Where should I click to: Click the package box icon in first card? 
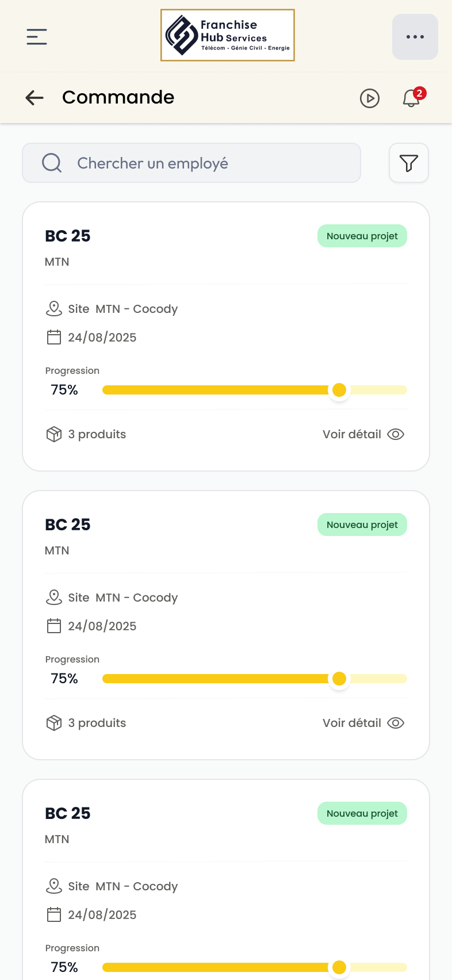[53, 434]
